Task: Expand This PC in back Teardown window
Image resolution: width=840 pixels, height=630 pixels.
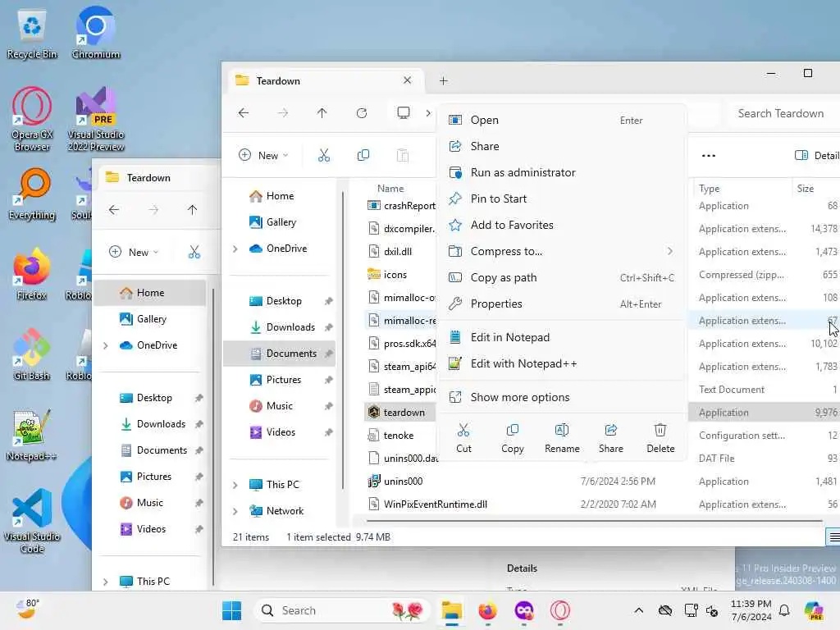Action: pyautogui.click(x=106, y=582)
